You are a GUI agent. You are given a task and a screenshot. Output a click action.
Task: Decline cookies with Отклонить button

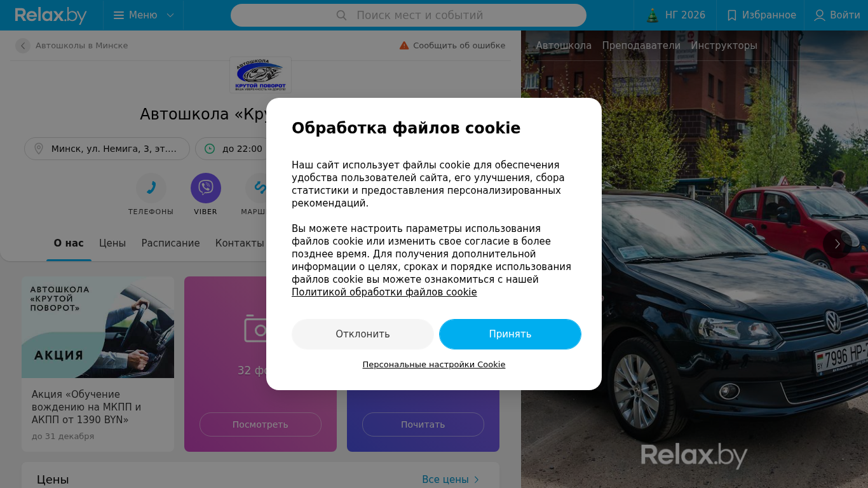[x=363, y=334]
